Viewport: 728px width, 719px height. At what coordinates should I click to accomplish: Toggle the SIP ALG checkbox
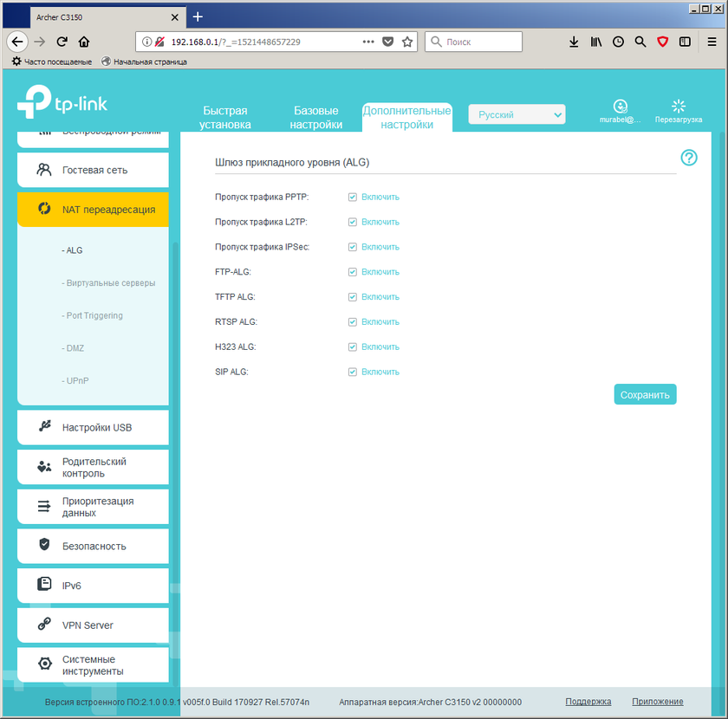353,372
